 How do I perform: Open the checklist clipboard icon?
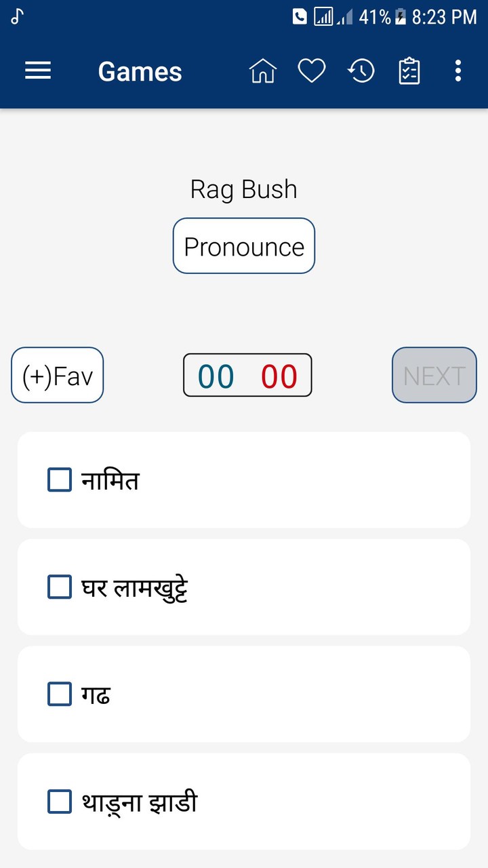(409, 71)
